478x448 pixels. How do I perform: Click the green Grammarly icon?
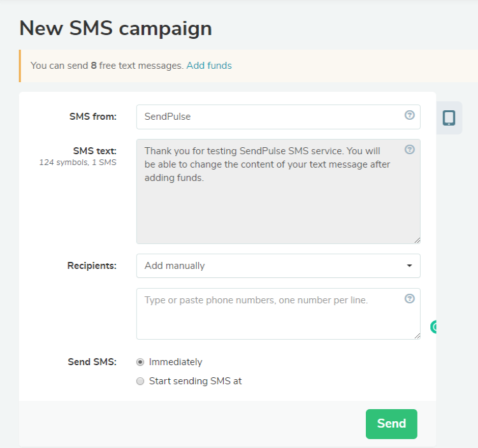(435, 328)
